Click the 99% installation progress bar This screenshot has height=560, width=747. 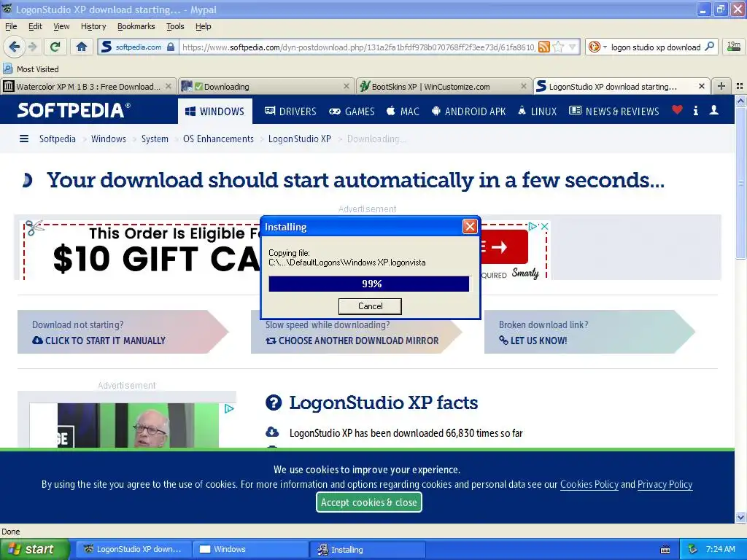pos(368,284)
